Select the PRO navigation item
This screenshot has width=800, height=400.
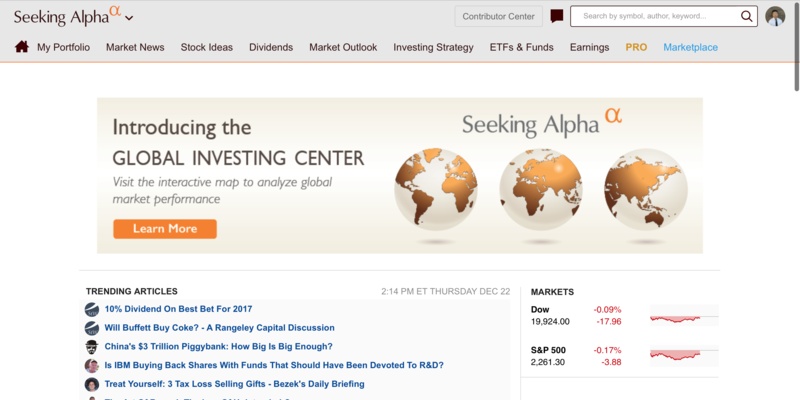636,47
